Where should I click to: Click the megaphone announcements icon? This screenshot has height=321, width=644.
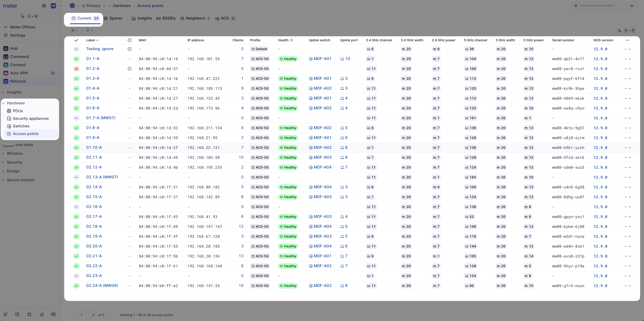point(41,314)
